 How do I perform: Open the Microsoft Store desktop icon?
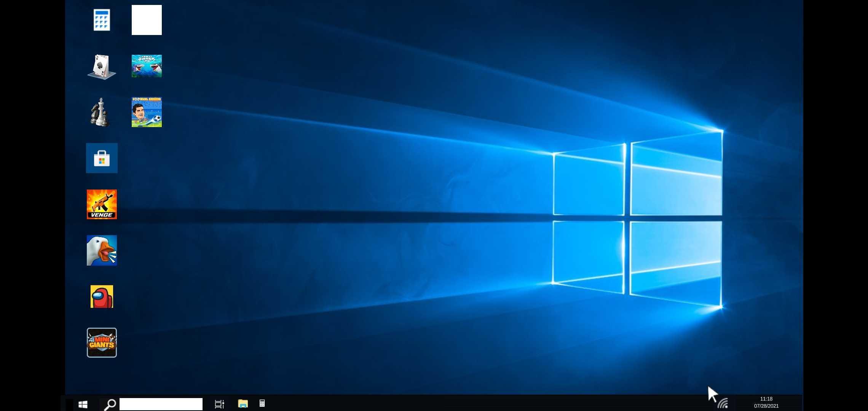(x=101, y=158)
